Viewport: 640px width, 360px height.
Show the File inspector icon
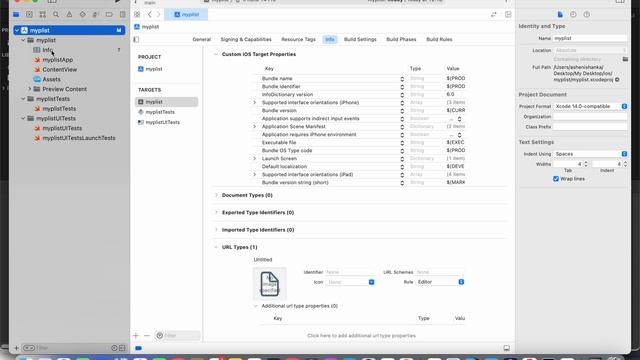[560, 15]
